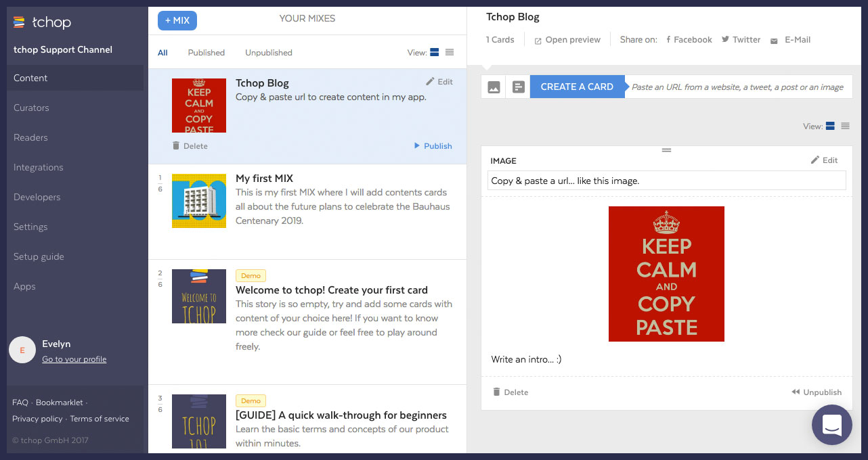Image resolution: width=868 pixels, height=460 pixels.
Task: Show All mixes tab
Action: point(162,53)
